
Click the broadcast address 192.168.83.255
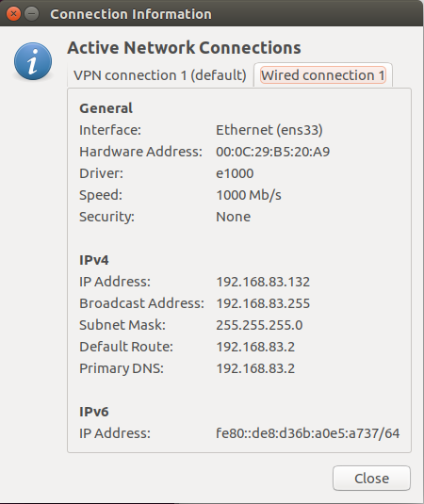tap(263, 303)
